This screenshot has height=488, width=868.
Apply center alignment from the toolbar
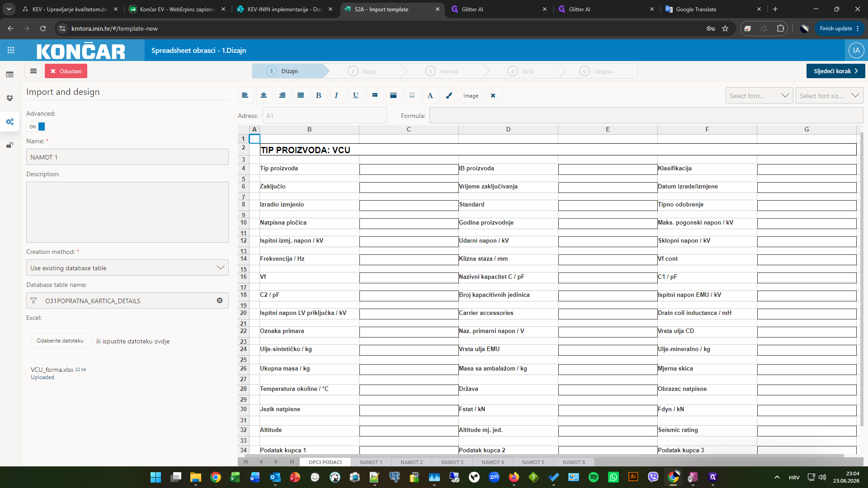[264, 95]
